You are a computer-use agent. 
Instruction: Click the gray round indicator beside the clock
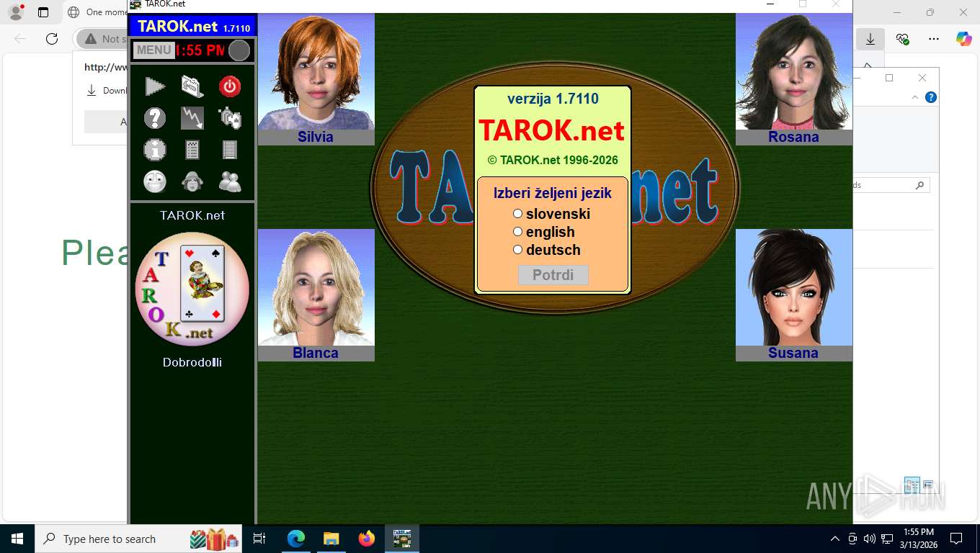pos(239,50)
